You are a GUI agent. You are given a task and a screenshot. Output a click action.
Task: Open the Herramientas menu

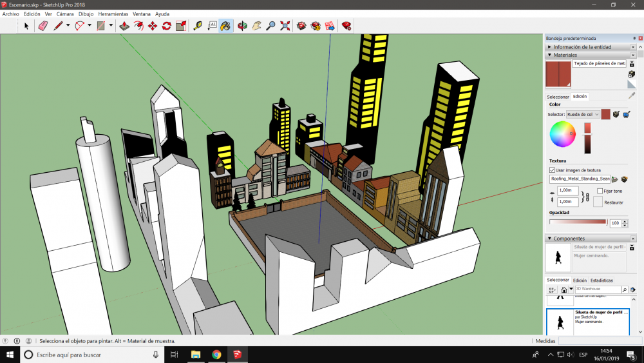point(113,14)
